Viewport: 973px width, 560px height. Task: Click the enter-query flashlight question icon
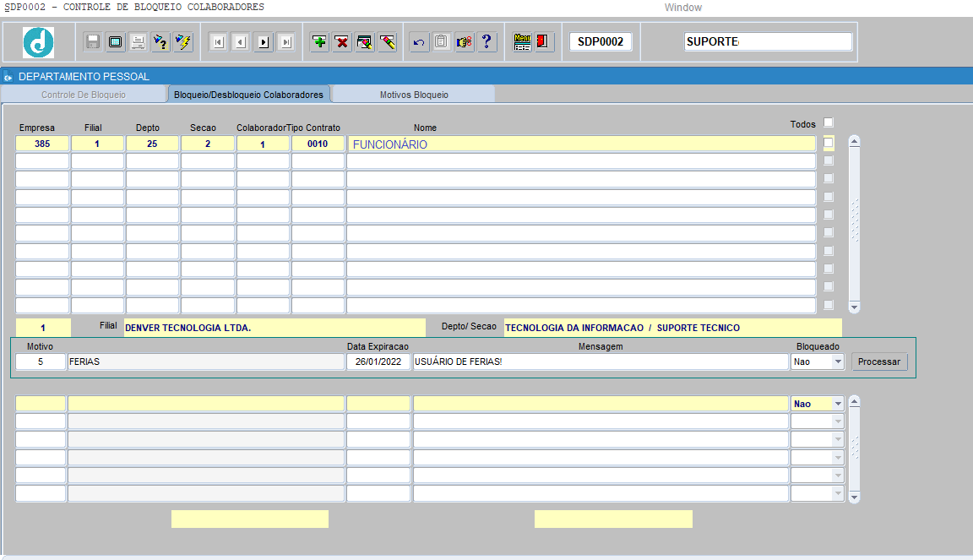[160, 41]
